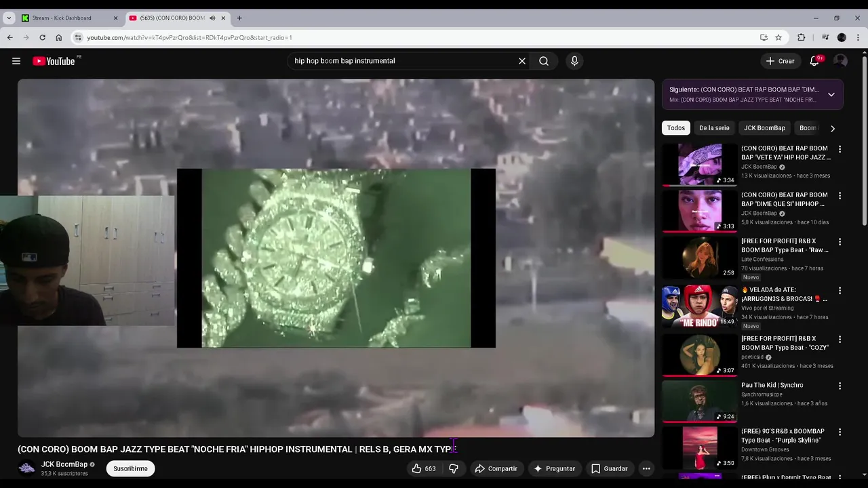This screenshot has width=868, height=488.
Task: Open a new browser tab
Action: point(239,18)
